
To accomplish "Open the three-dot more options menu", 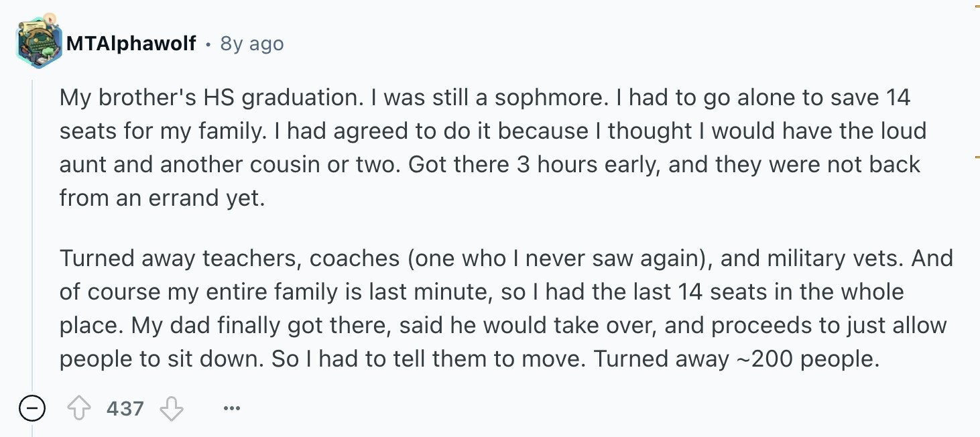I will (x=232, y=408).
